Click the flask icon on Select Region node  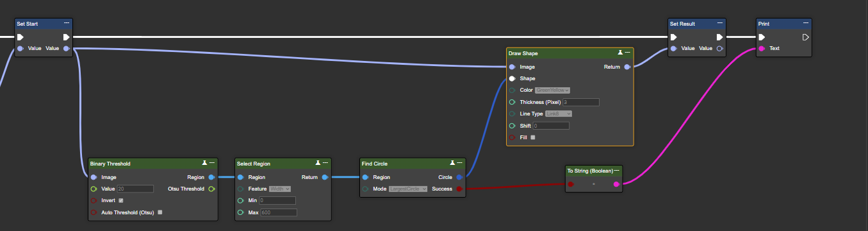(x=318, y=163)
